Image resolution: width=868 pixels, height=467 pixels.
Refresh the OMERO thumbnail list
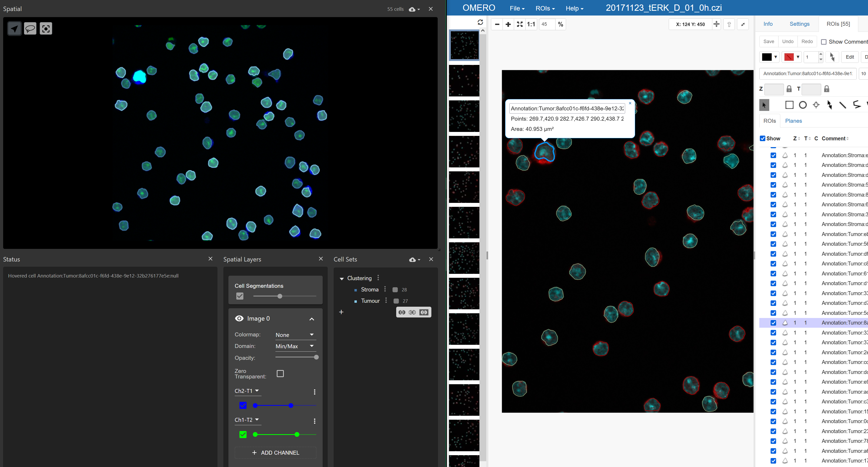pos(480,22)
